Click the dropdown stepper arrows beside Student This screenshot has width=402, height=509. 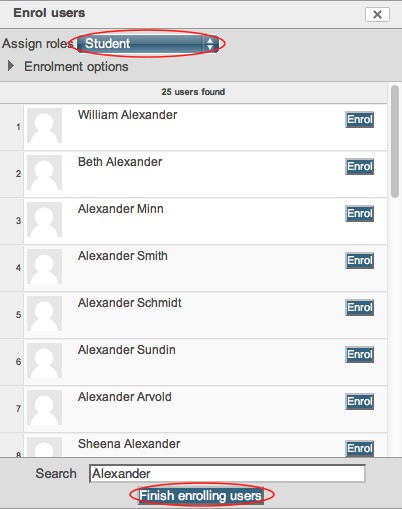coord(210,44)
